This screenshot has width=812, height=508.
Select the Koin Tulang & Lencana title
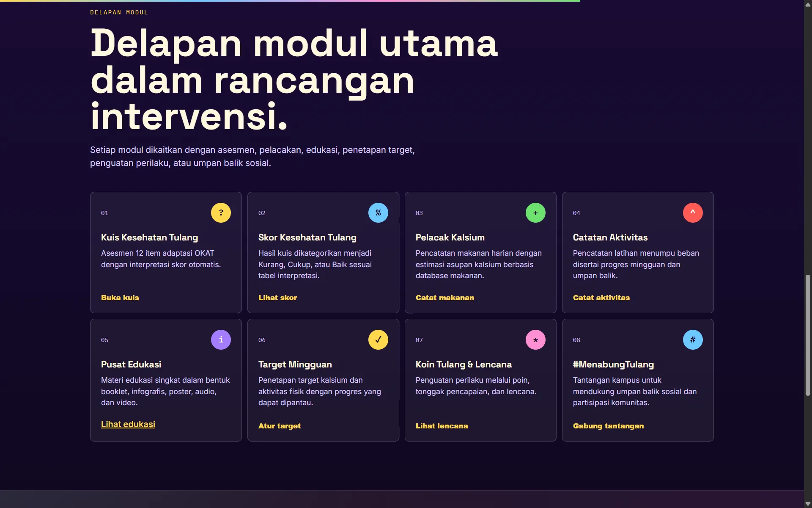click(464, 364)
